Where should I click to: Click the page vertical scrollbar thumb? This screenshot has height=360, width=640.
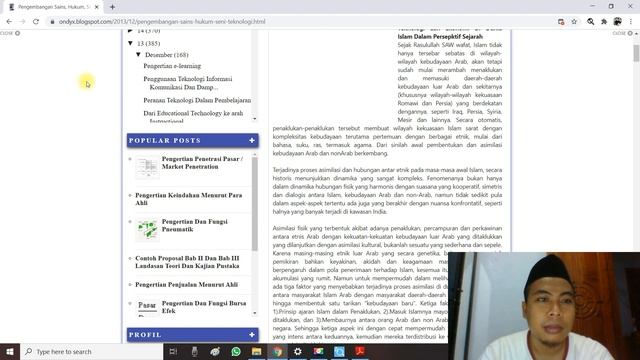636,53
